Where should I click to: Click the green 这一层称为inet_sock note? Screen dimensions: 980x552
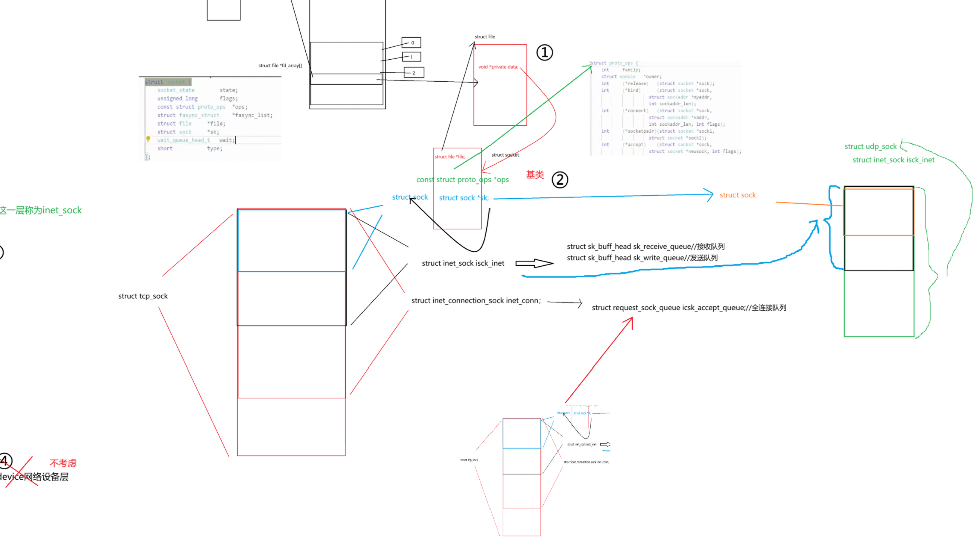(41, 210)
